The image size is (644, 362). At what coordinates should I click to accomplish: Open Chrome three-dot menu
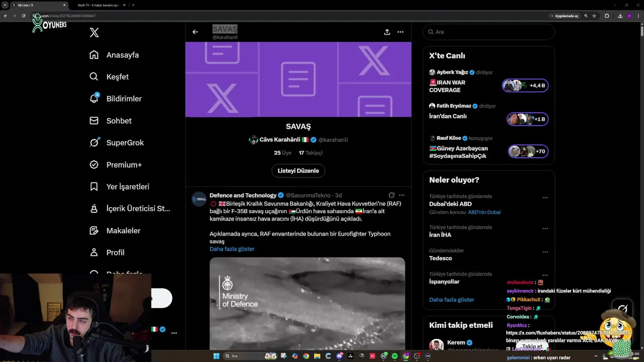(x=638, y=16)
